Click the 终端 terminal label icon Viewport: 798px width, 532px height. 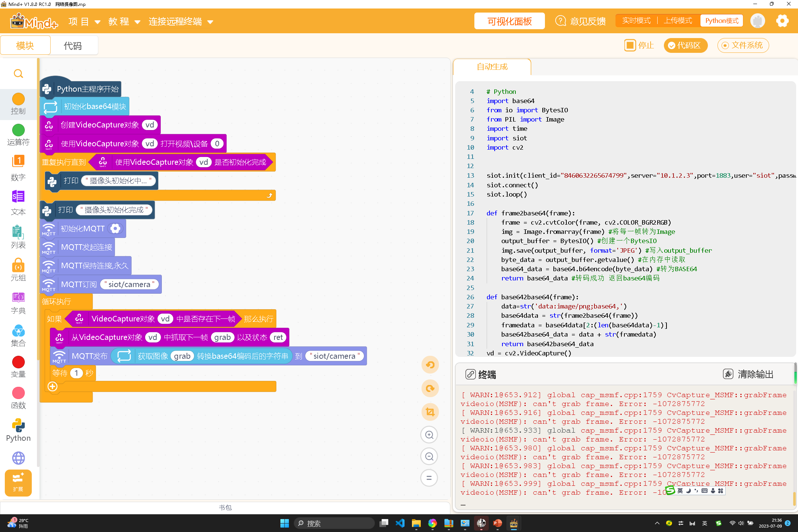coord(470,374)
